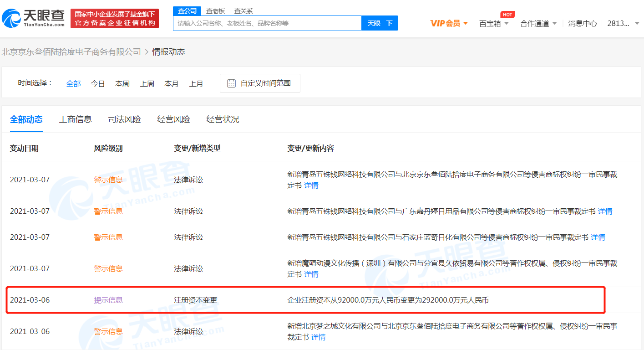This screenshot has height=350, width=644.
Task: Filter time by 本月
Action: 172,83
